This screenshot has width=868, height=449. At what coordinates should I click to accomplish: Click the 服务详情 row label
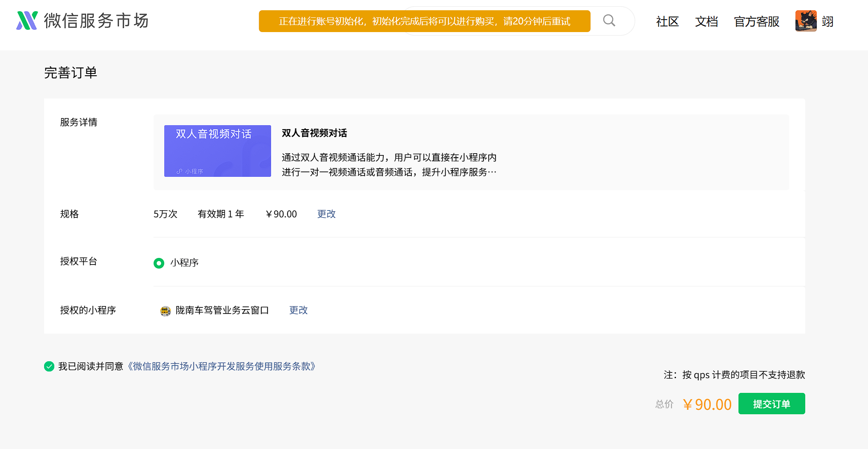(x=79, y=122)
